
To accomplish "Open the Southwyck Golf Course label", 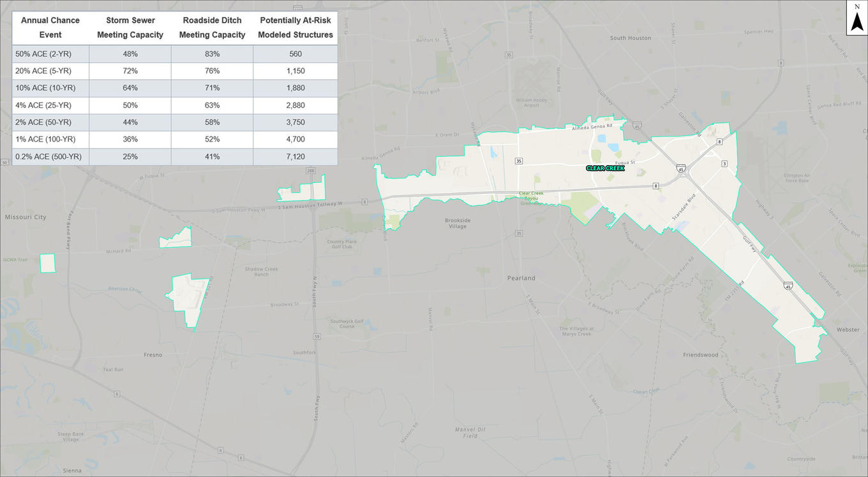I will click(346, 323).
